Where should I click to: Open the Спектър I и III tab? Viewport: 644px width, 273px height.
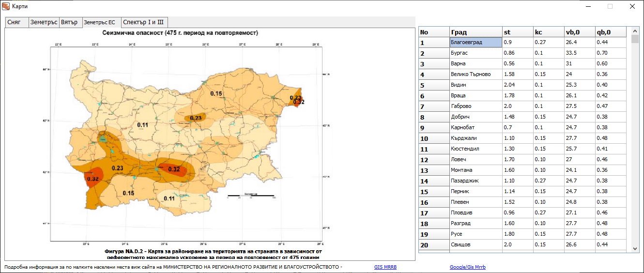(144, 22)
